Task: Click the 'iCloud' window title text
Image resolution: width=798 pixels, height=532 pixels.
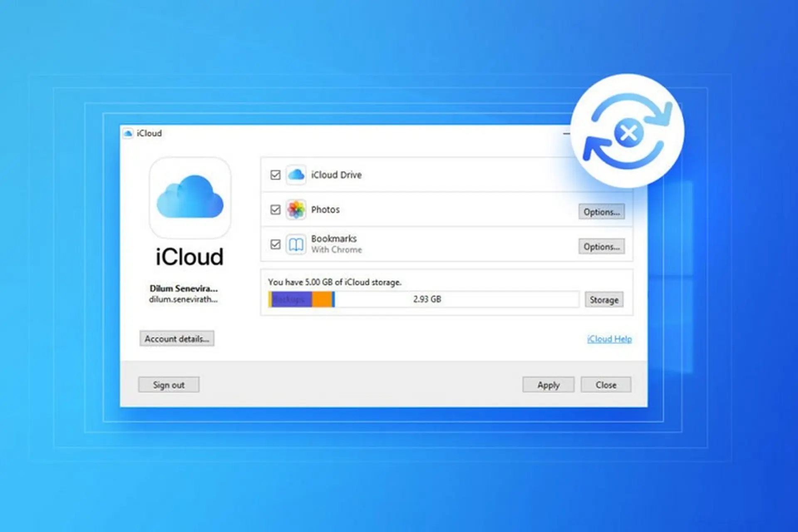Action: click(x=149, y=133)
